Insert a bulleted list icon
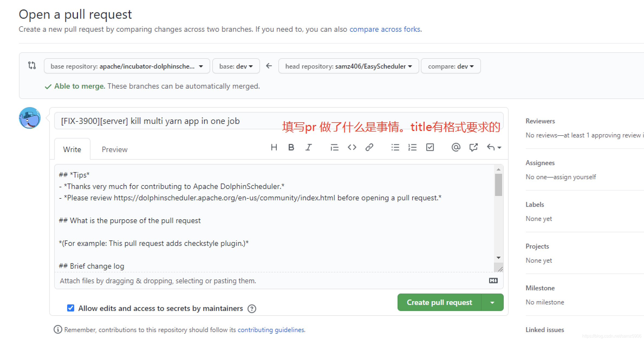Viewport: 644px width, 341px height. [395, 147]
